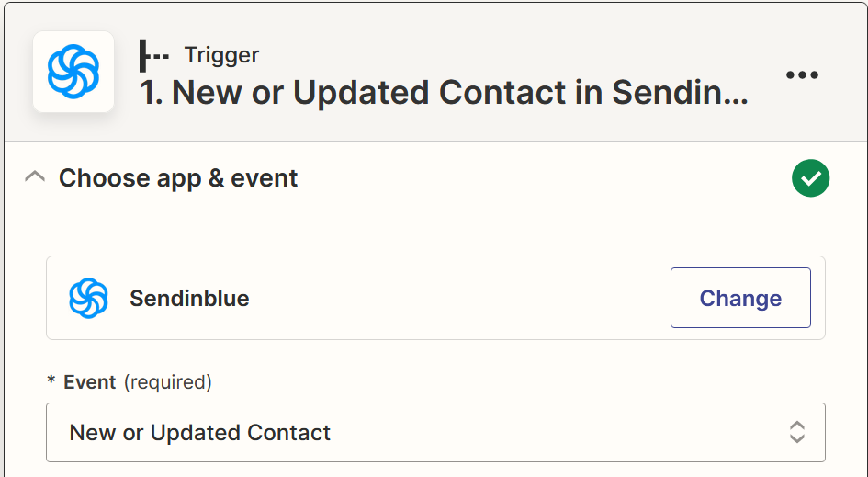Click the truncated "Sendin..." end of step title
Viewport: 868px width, 477px height.
tap(681, 93)
